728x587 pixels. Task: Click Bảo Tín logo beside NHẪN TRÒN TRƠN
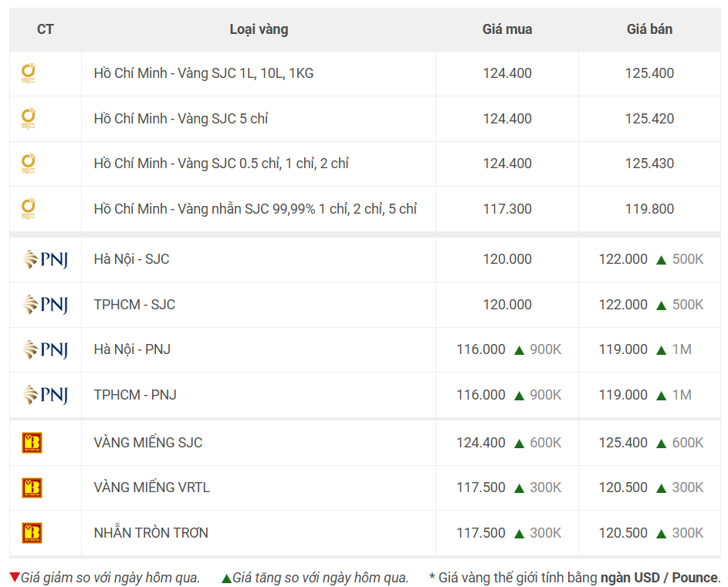[32, 533]
